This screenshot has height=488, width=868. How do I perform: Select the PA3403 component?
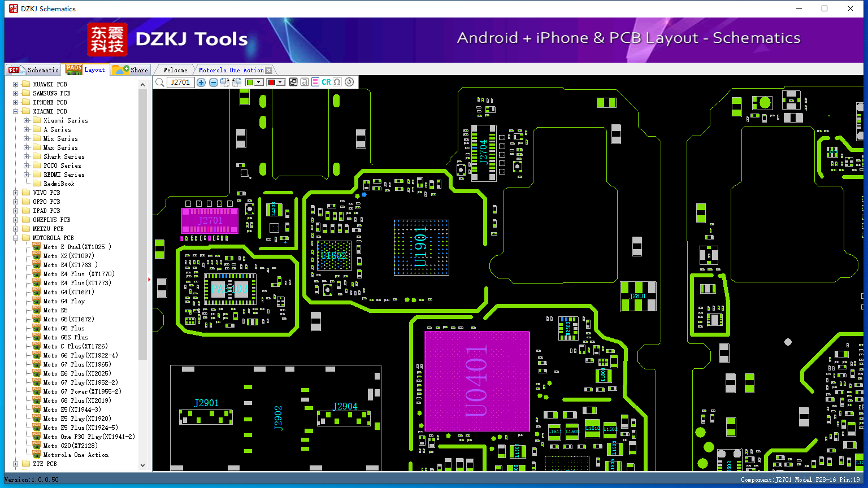(x=230, y=289)
